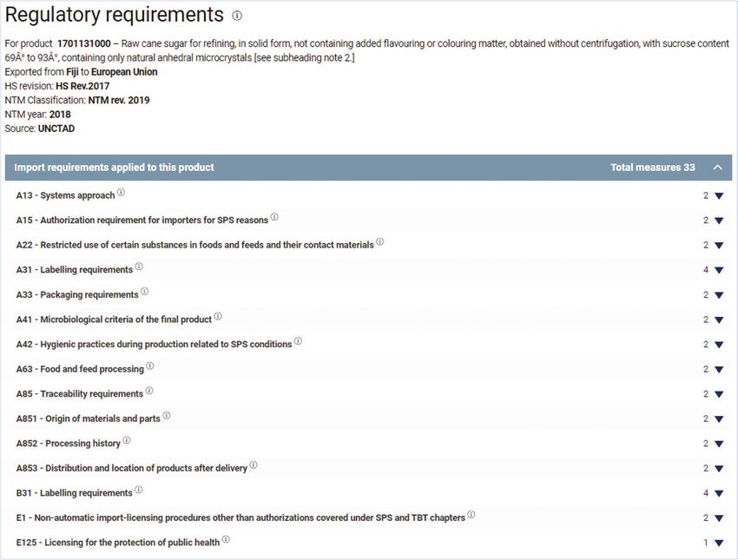Screen dimensions: 738x560
Task: Show info for E125 Licensing for public health
Action: pos(226,539)
